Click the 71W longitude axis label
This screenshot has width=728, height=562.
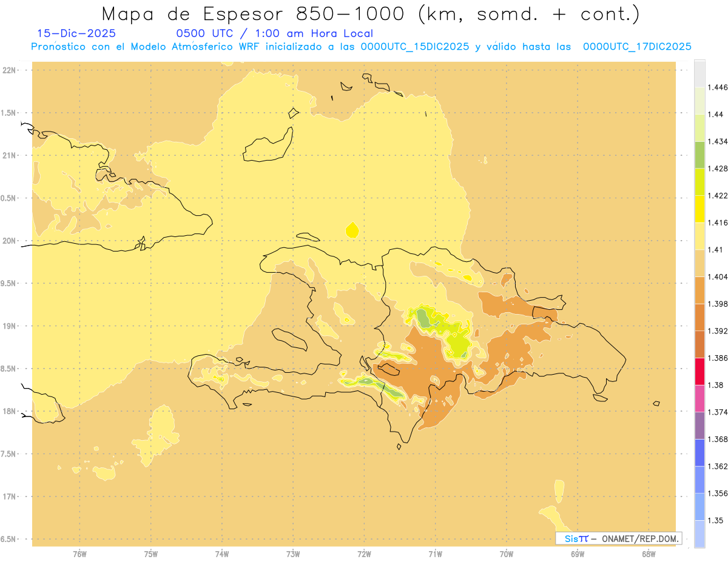click(x=435, y=554)
